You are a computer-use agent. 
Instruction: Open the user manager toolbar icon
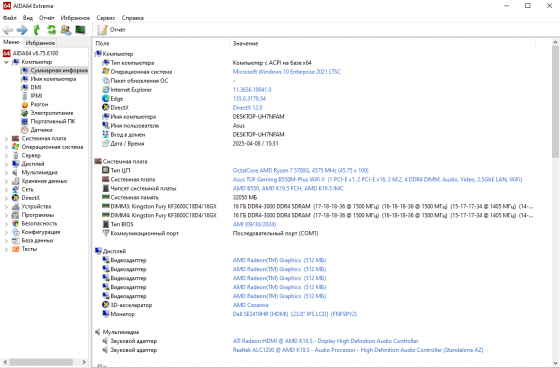point(66,30)
